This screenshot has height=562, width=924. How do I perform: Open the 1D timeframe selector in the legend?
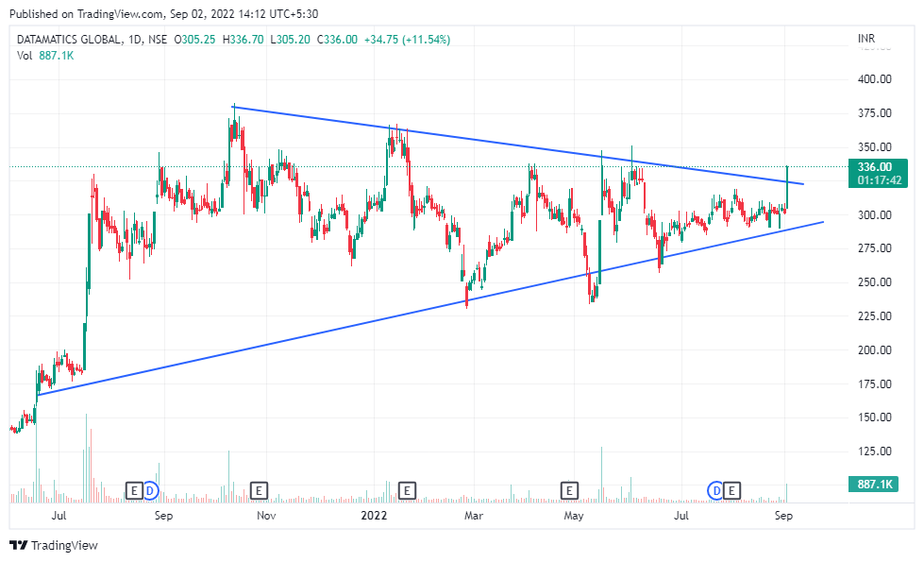(x=135, y=40)
